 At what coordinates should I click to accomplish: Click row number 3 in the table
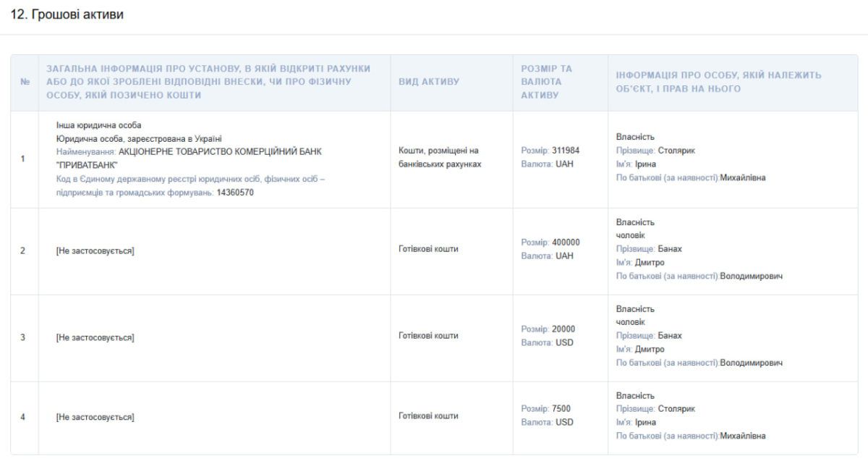(x=22, y=337)
